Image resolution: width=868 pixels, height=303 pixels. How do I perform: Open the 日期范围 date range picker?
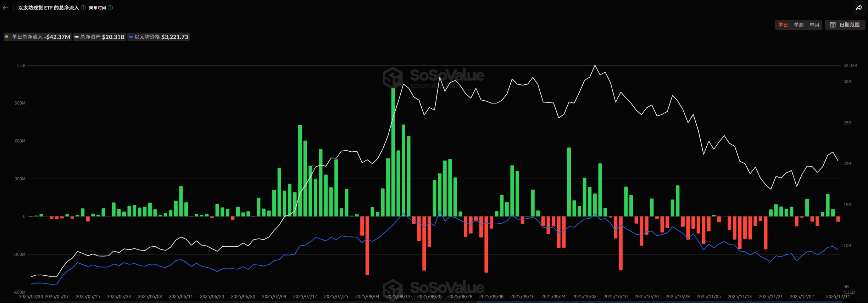pos(845,25)
